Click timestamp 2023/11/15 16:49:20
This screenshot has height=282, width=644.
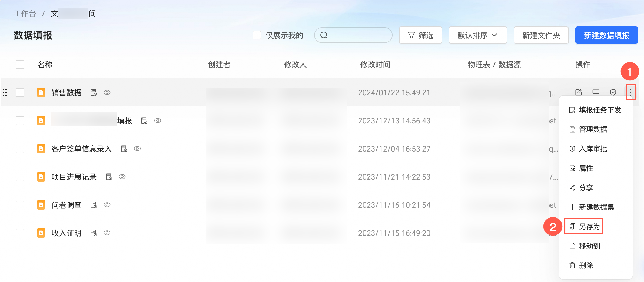(x=394, y=233)
